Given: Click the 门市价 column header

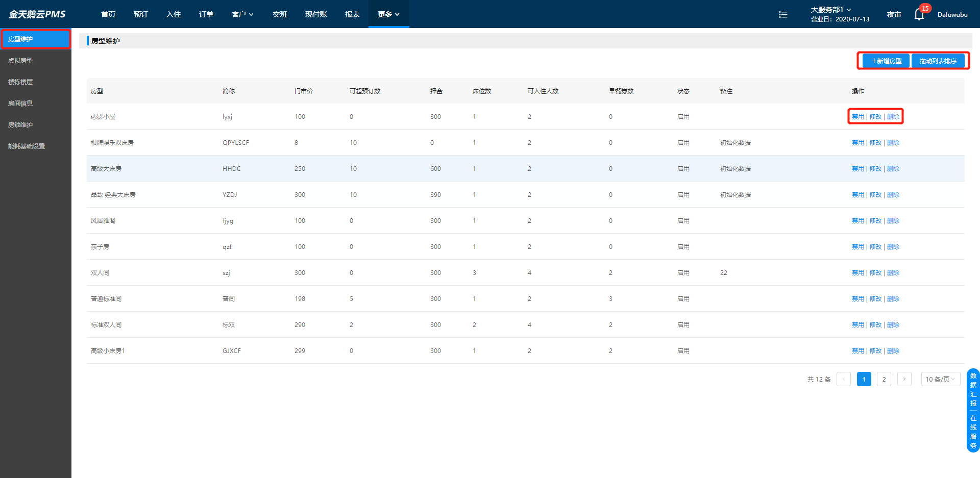Looking at the screenshot, I should 304,91.
